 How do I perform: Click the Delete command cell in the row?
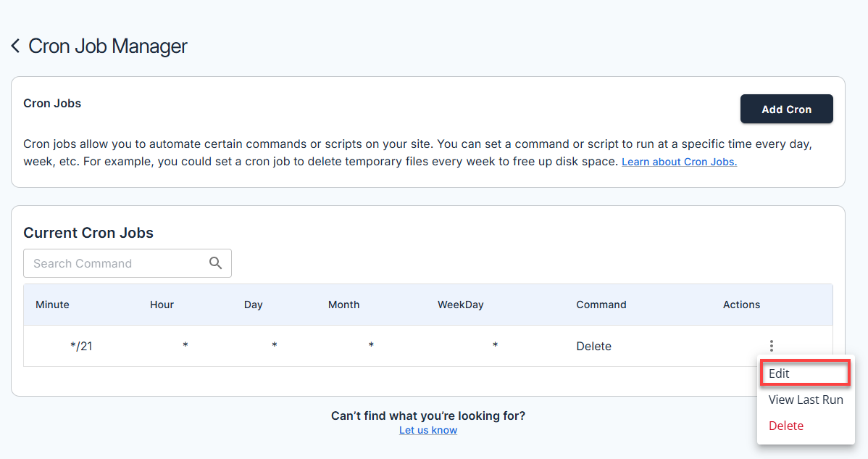tap(593, 346)
